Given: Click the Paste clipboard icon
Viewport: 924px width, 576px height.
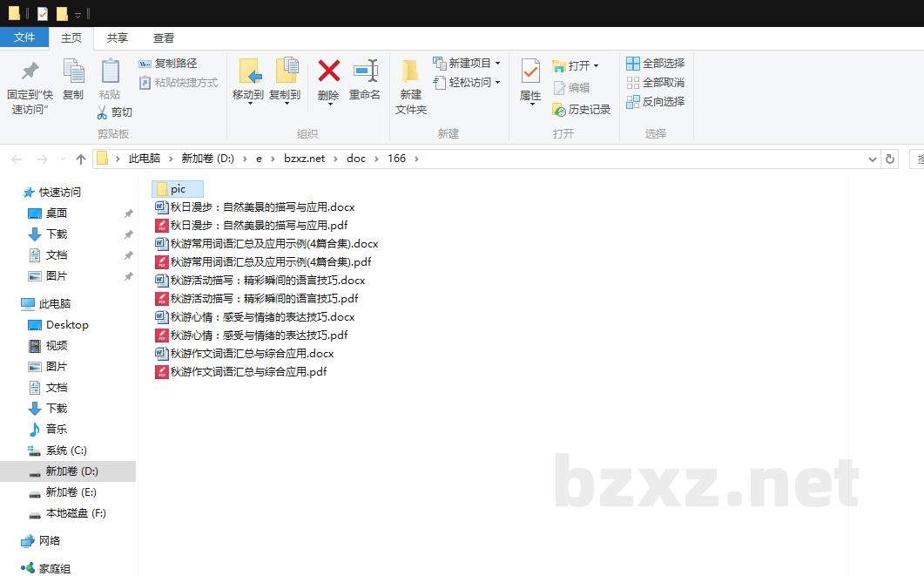Looking at the screenshot, I should (110, 71).
